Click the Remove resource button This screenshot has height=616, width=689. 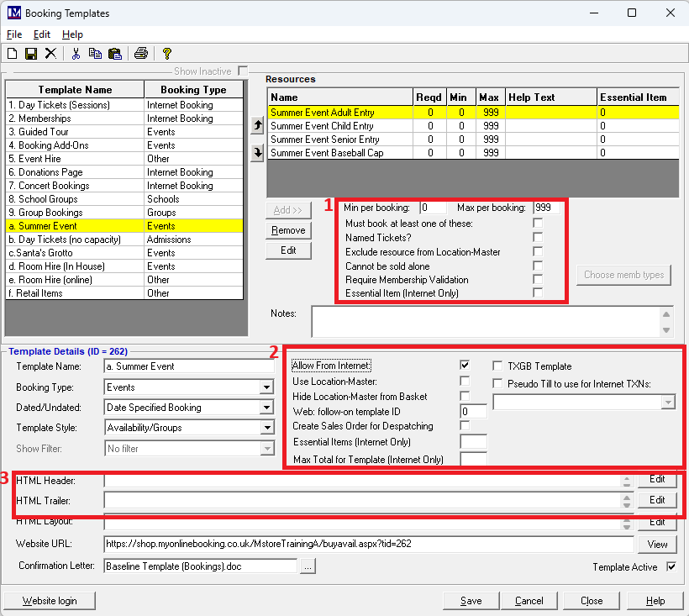[x=288, y=230]
